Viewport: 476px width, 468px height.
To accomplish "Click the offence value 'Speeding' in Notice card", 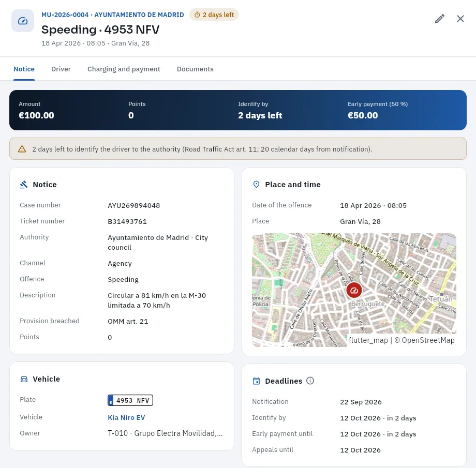I will point(123,280).
